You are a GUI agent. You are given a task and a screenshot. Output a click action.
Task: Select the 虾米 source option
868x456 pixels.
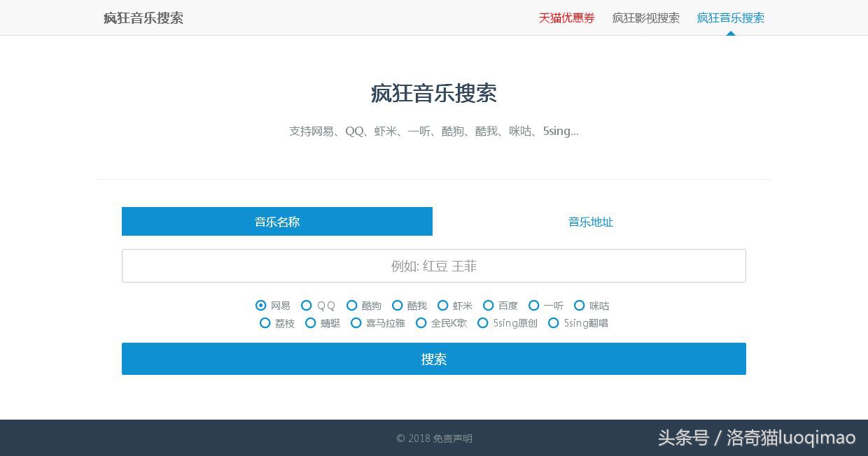(x=443, y=306)
